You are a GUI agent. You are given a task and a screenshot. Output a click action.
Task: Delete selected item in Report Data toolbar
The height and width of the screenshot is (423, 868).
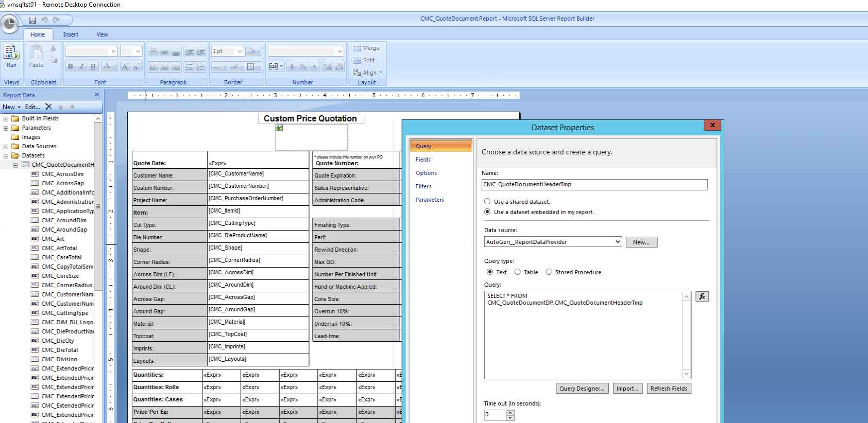(48, 107)
